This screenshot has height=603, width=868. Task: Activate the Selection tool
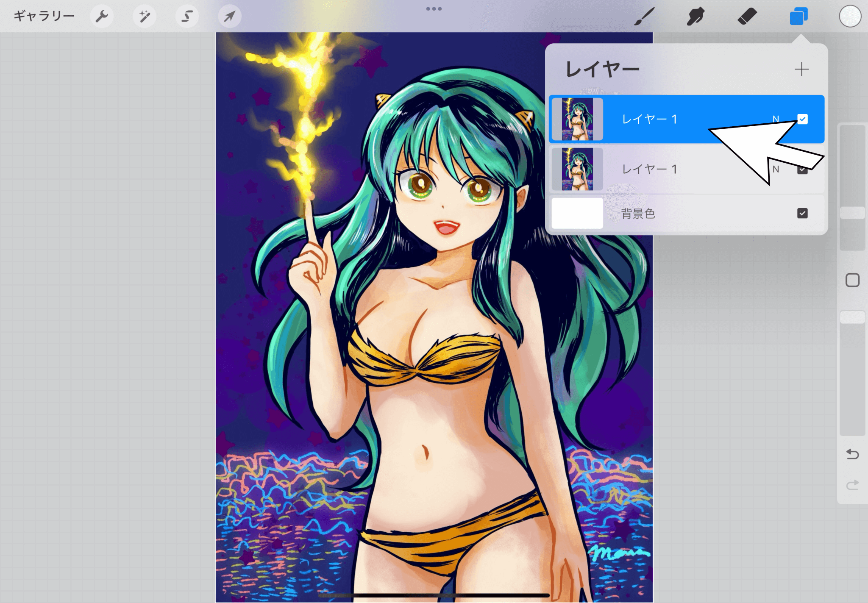pos(187,17)
